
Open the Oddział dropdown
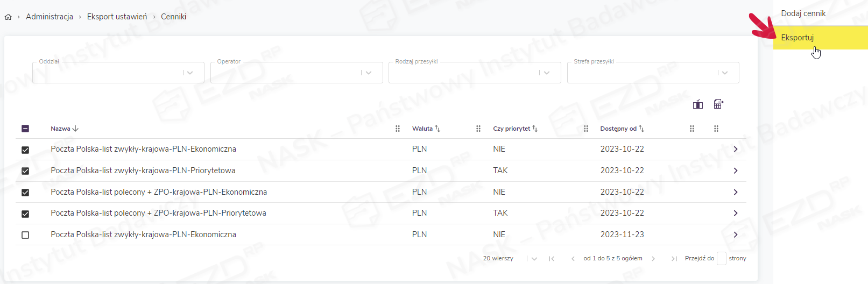[x=189, y=73]
